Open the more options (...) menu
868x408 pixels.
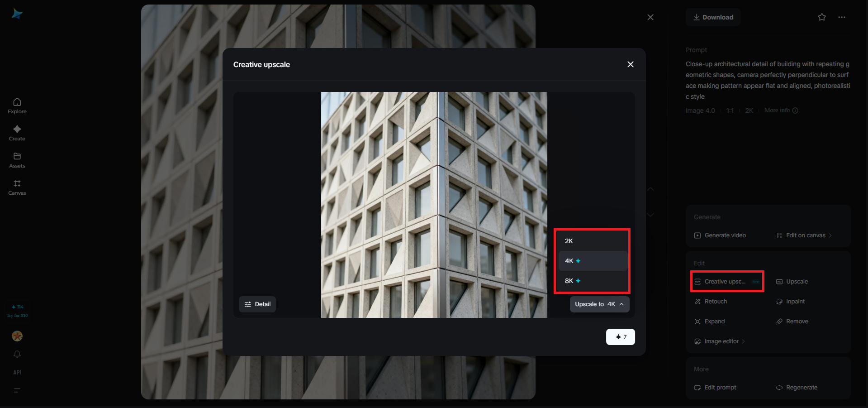point(842,17)
